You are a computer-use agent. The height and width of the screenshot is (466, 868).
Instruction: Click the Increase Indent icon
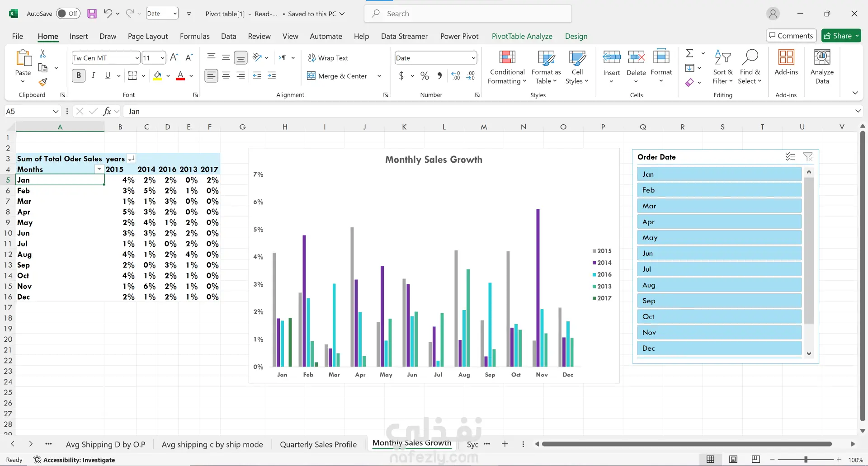[272, 76]
